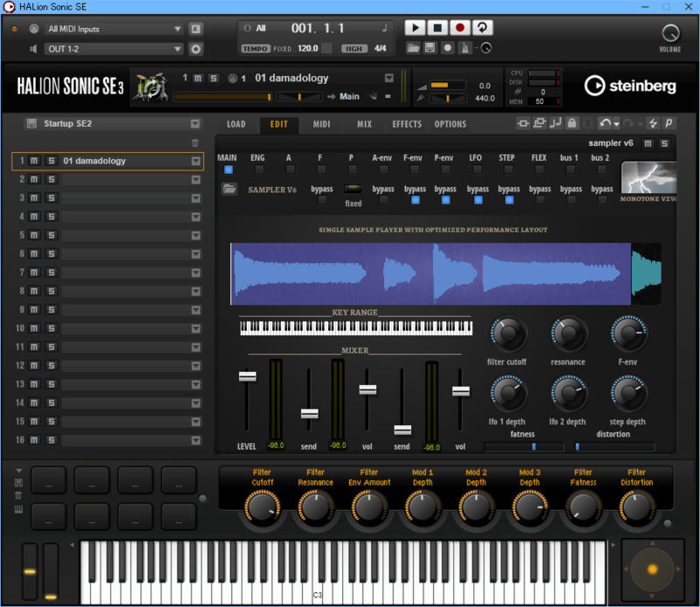Open slot 1 program dropdown arrow
Screen dimensions: 700x607
pyautogui.click(x=196, y=161)
